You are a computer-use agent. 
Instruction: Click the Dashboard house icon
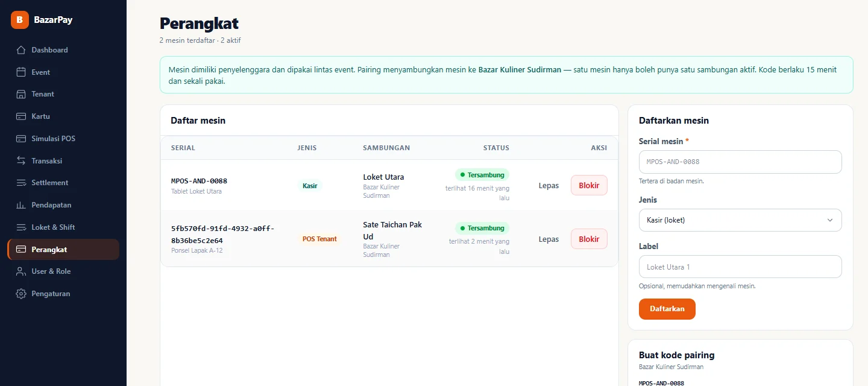click(21, 50)
